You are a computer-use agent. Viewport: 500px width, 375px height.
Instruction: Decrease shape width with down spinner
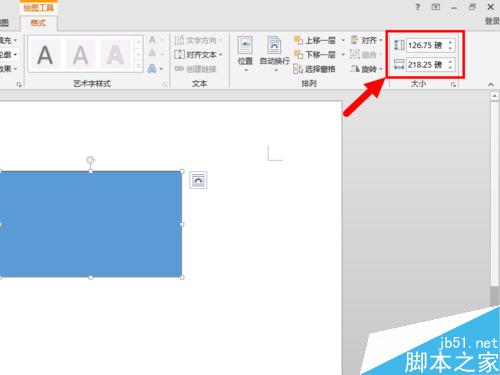point(451,68)
